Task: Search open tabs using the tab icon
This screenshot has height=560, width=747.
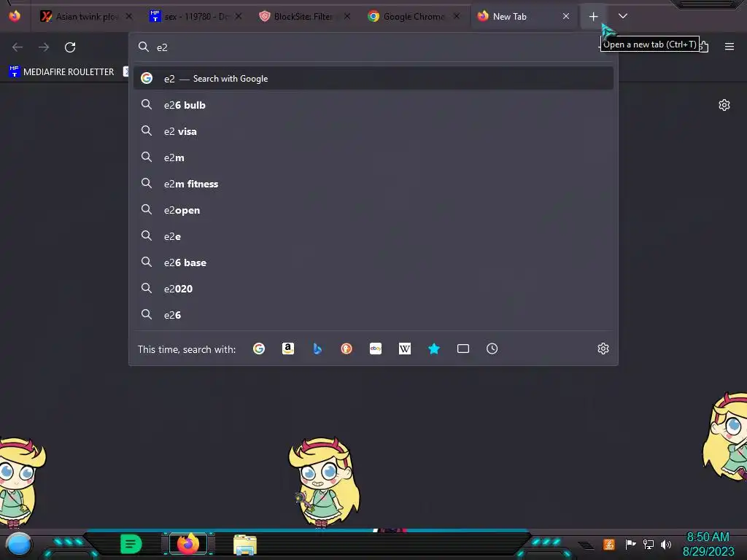Action: pyautogui.click(x=463, y=349)
